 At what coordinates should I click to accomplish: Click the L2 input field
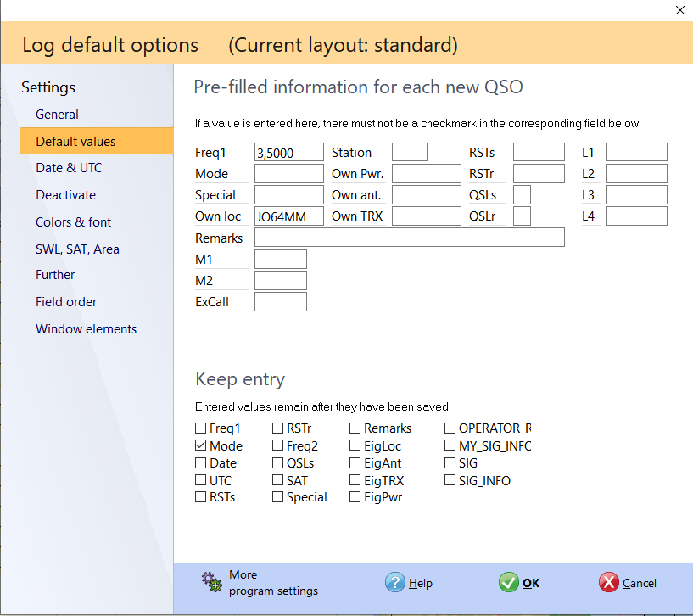(637, 173)
